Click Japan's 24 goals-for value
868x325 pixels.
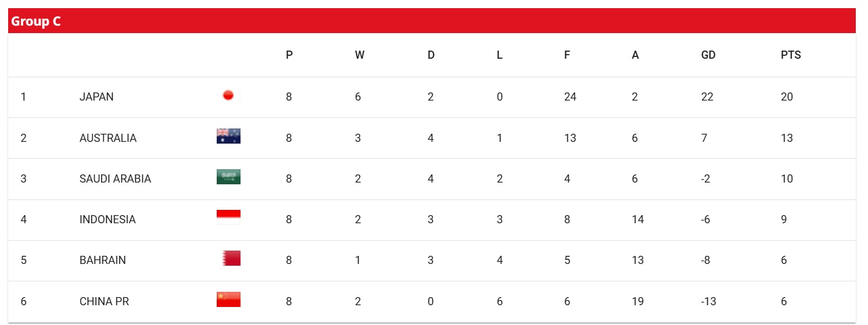tap(570, 97)
